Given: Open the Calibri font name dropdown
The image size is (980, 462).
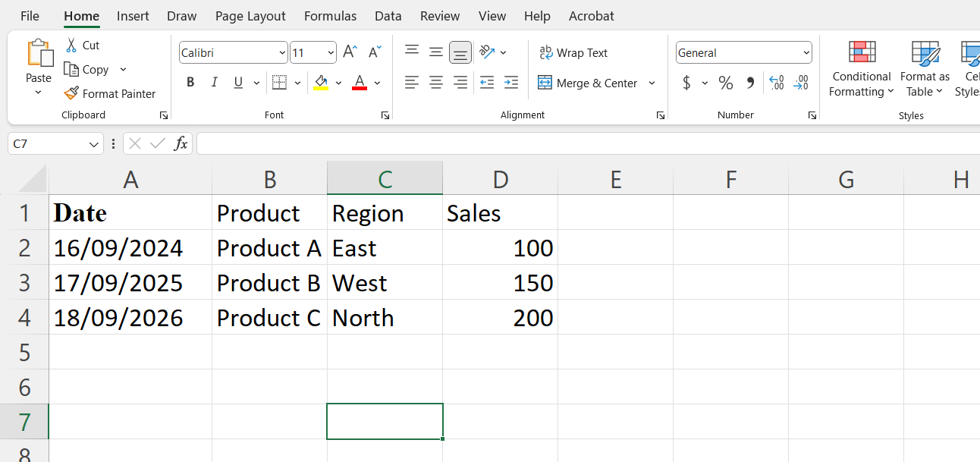Looking at the screenshot, I should coord(282,53).
